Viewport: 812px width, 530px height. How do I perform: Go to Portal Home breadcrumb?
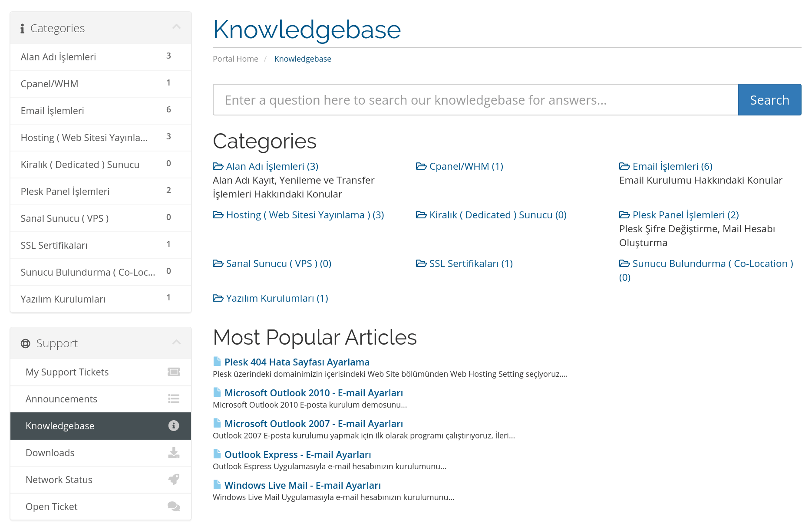point(235,59)
